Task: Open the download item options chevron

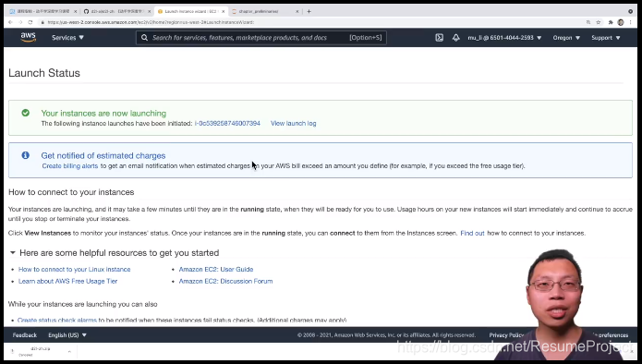Action: pos(69,351)
